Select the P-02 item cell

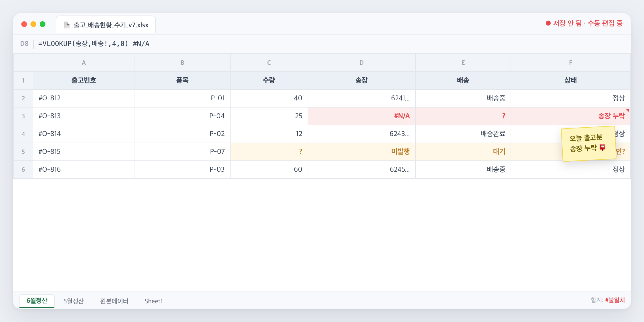coord(182,134)
